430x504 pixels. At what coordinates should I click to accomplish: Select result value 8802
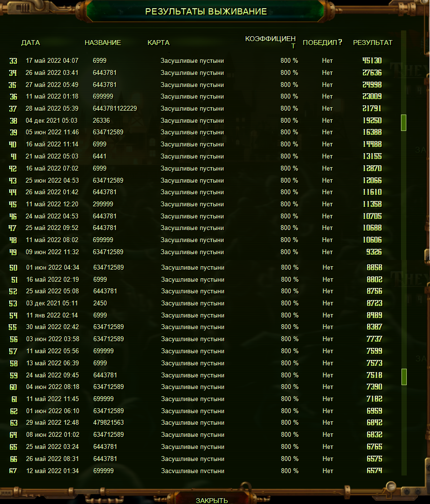[x=374, y=279]
